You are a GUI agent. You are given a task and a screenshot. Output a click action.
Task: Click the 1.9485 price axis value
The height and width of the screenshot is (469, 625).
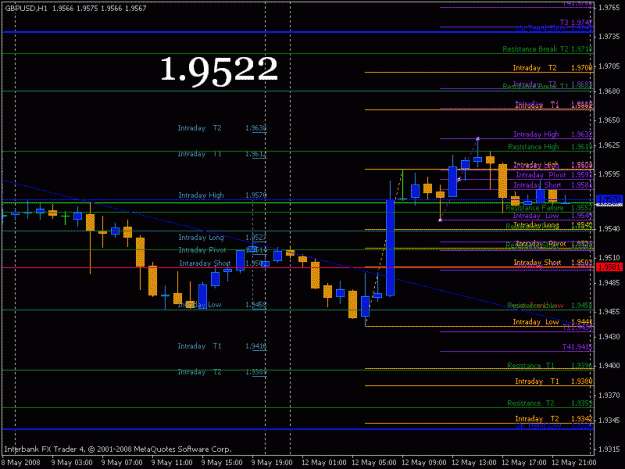point(609,283)
